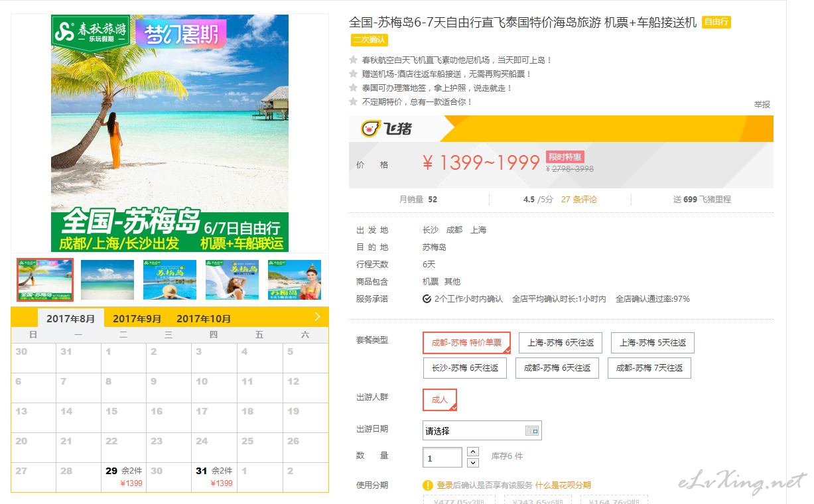Click the 自由行 badge by the title
Screen dimensions: 814x504
click(716, 23)
